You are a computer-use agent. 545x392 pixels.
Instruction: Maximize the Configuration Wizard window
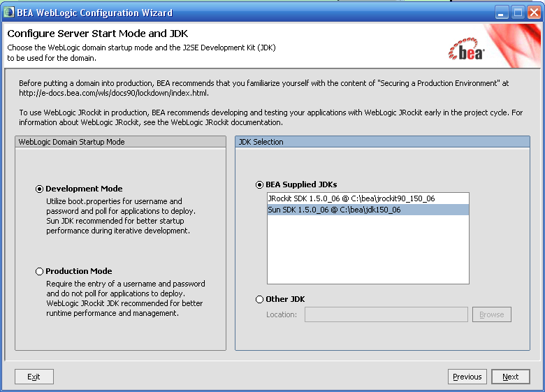point(518,13)
